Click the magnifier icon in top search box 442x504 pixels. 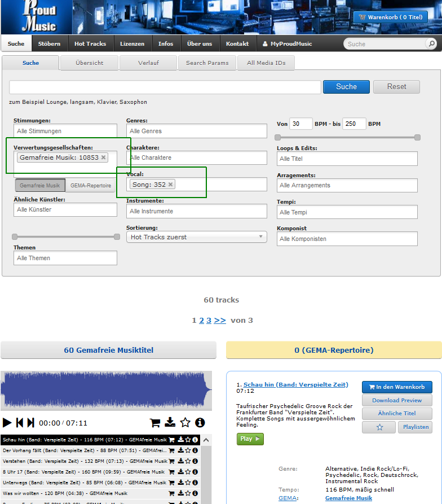432,43
